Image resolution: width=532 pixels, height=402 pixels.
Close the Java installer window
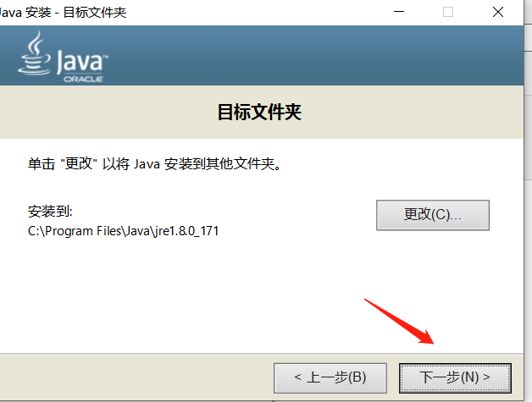click(x=498, y=12)
